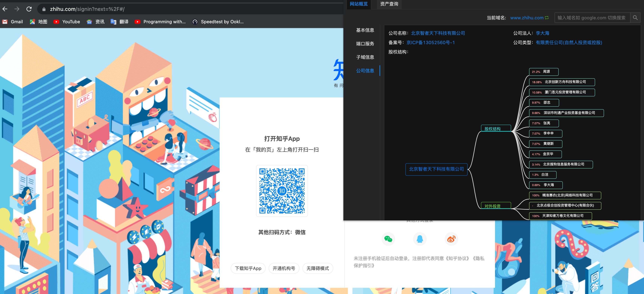Collapse the 股权结构 tree node
Viewport: 644px width, 294px height.
click(496, 128)
